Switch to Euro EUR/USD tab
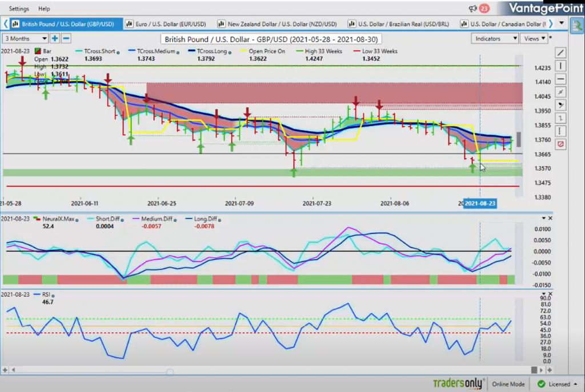The width and height of the screenshot is (585, 392). click(166, 24)
